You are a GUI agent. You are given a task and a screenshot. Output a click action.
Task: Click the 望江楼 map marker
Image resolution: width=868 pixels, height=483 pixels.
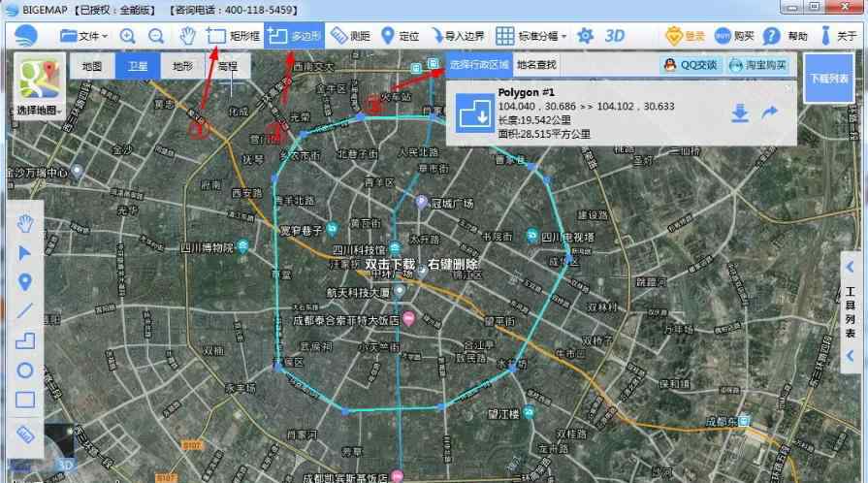tap(530, 412)
